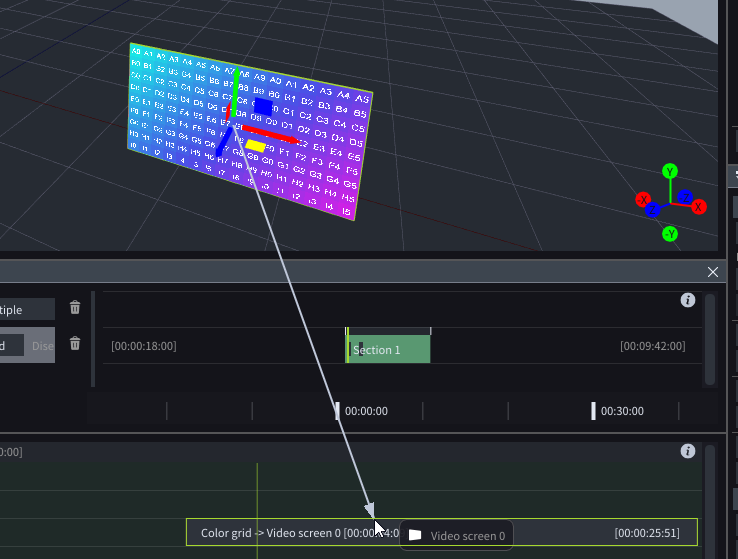The image size is (738, 559).
Task: Click the negative X axis gizmo ball
Action: [642, 199]
